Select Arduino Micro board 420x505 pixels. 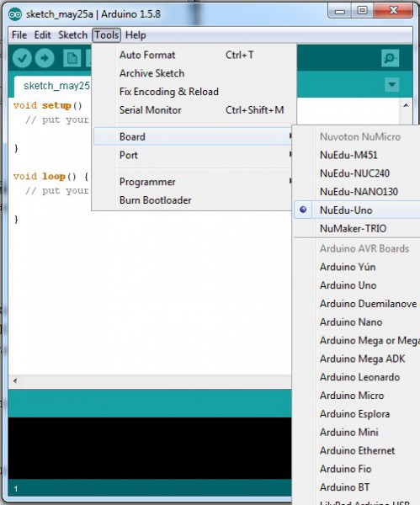point(357,396)
